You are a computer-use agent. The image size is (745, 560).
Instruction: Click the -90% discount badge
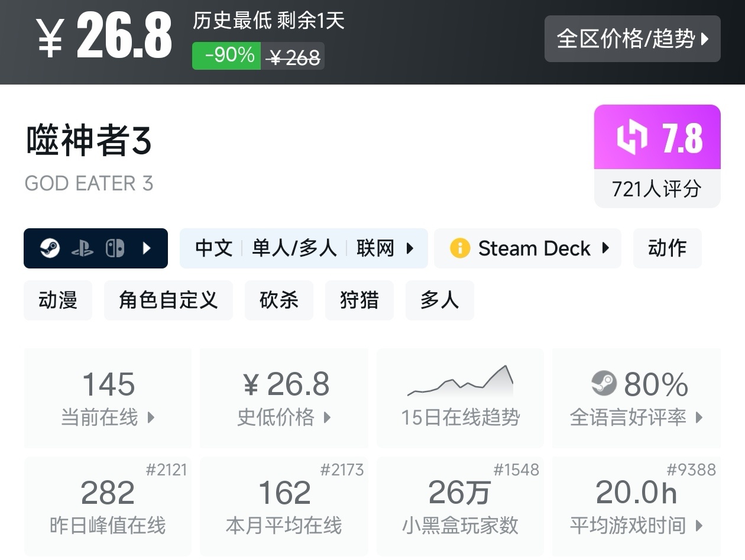click(x=226, y=56)
